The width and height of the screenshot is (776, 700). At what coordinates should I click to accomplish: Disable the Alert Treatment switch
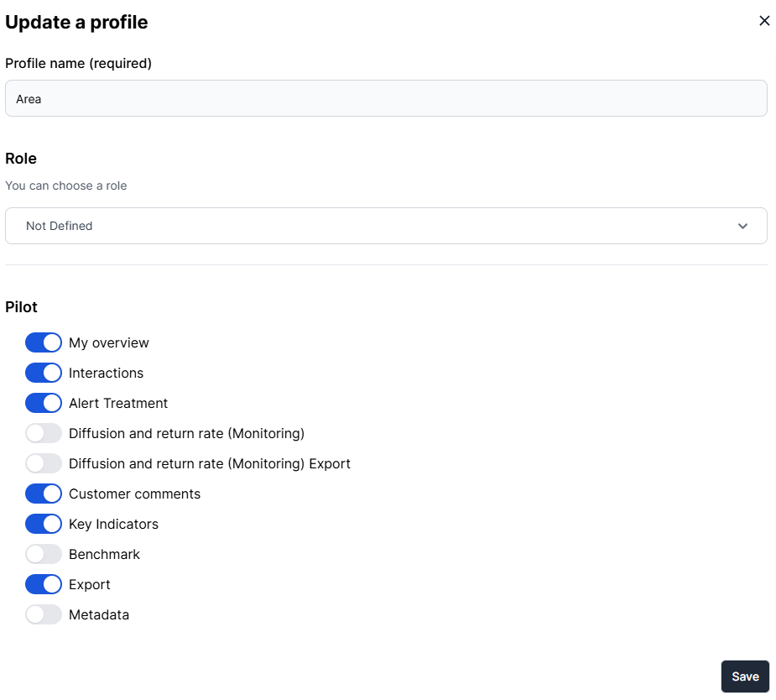tap(44, 403)
